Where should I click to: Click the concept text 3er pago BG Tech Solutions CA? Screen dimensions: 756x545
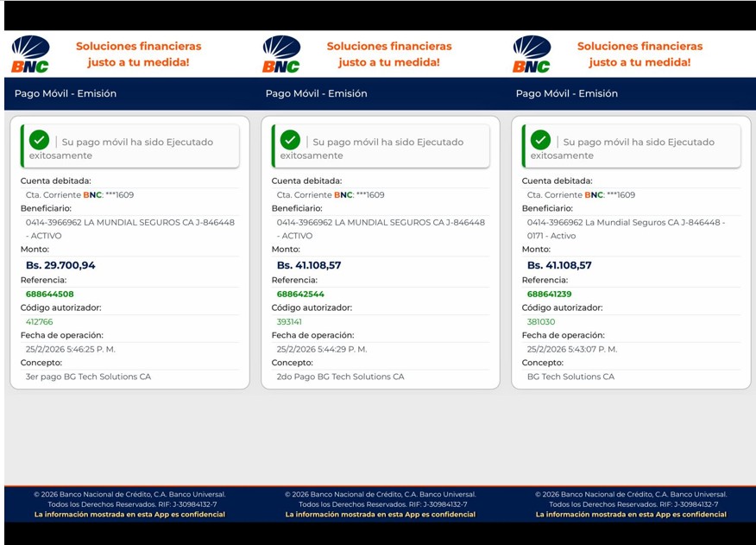pos(88,377)
